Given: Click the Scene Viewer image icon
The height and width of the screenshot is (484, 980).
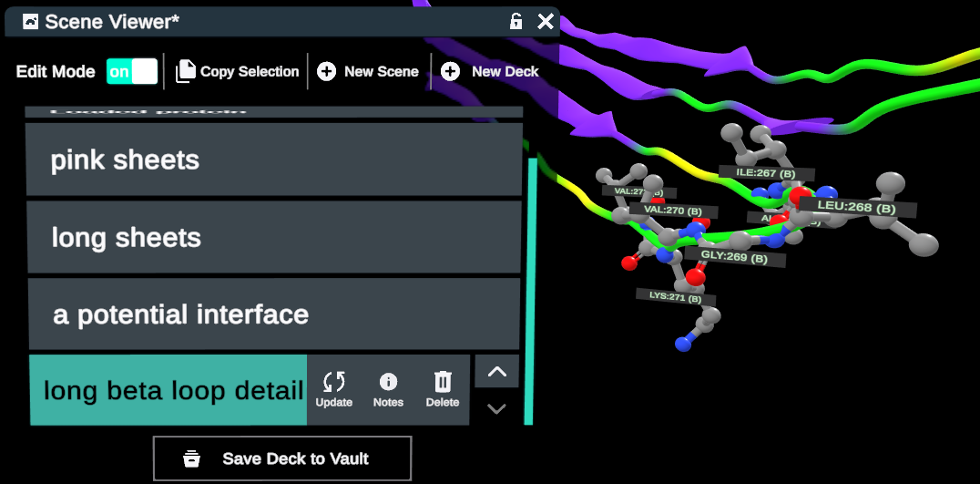Looking at the screenshot, I should 31,21.
